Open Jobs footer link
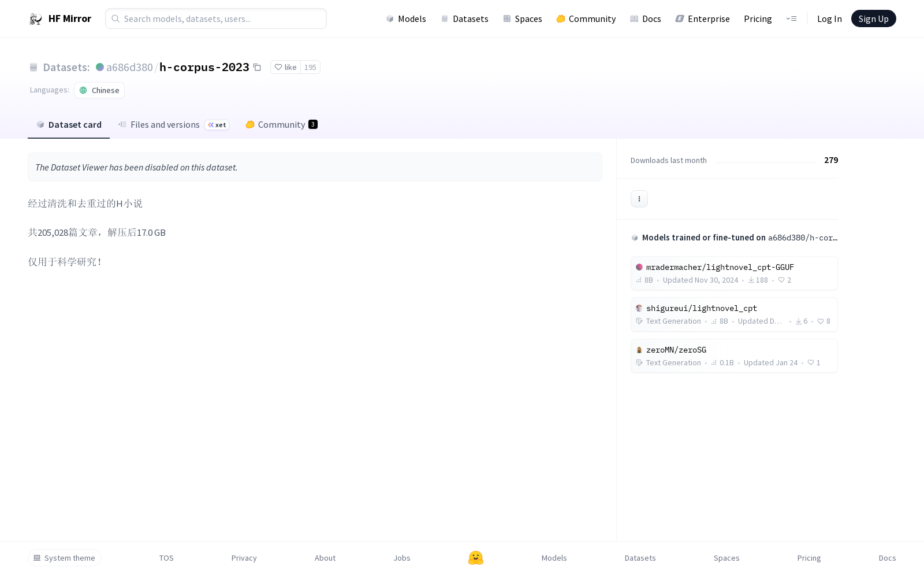 (x=402, y=558)
